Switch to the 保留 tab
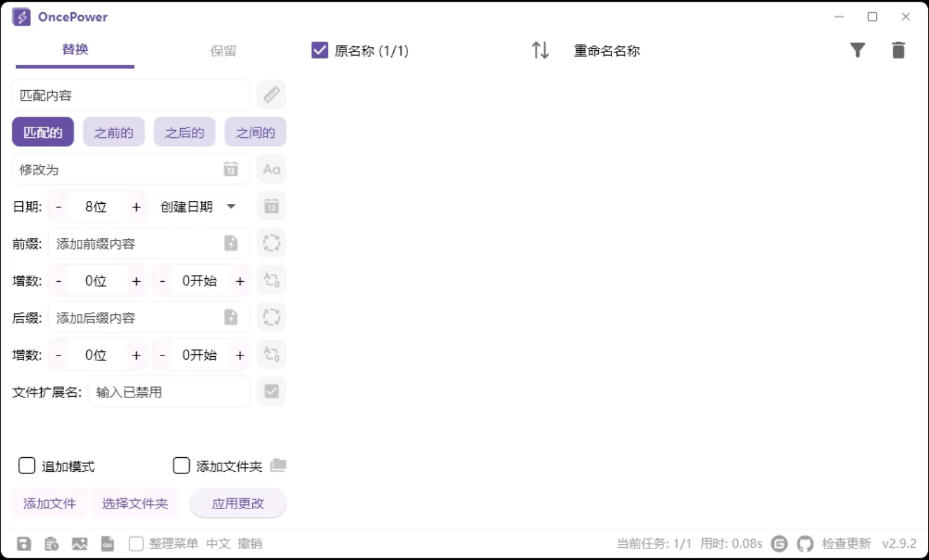 coord(223,50)
